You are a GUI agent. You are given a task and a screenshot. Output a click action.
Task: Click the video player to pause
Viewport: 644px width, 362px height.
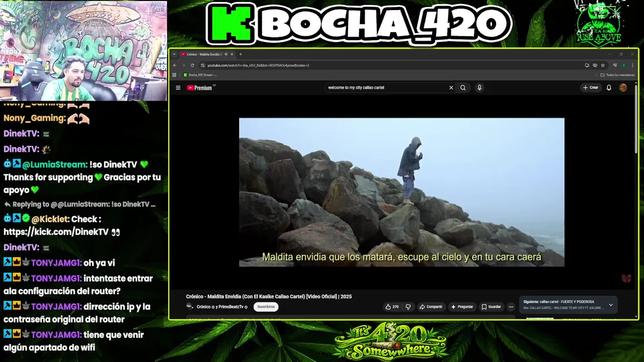(x=401, y=192)
